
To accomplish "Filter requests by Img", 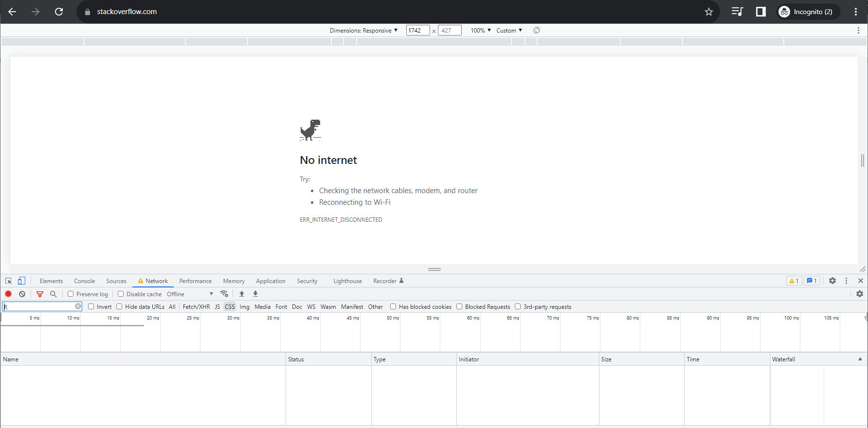I will (x=244, y=306).
